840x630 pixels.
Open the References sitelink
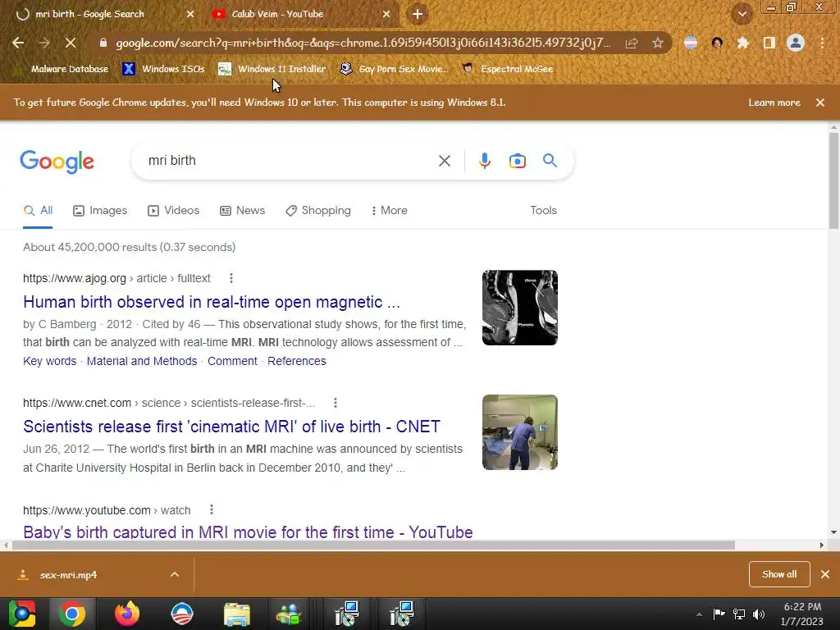(x=297, y=361)
